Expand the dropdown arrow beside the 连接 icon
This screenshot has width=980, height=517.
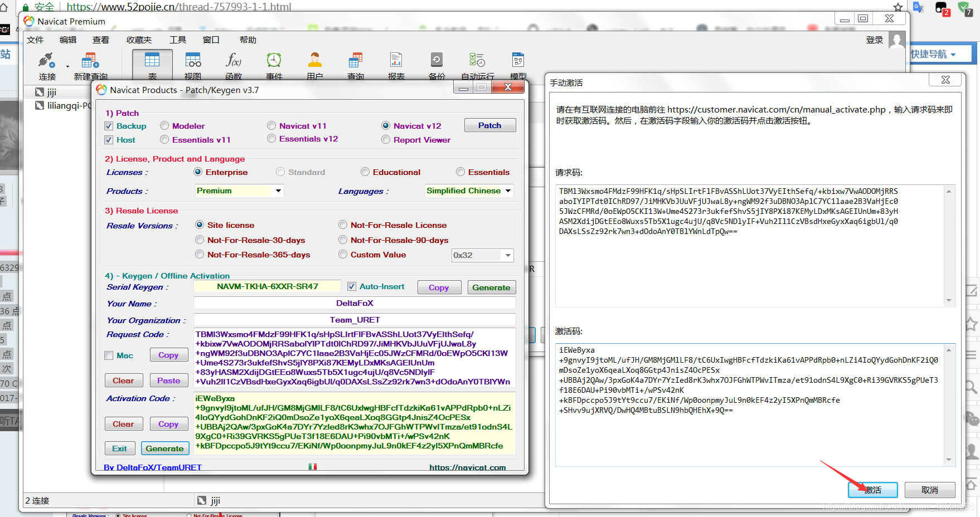pos(68,66)
